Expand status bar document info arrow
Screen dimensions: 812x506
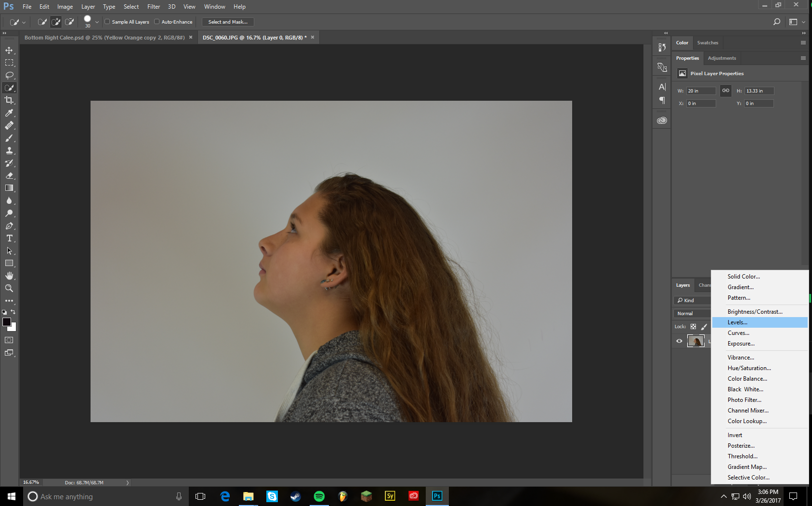(127, 482)
